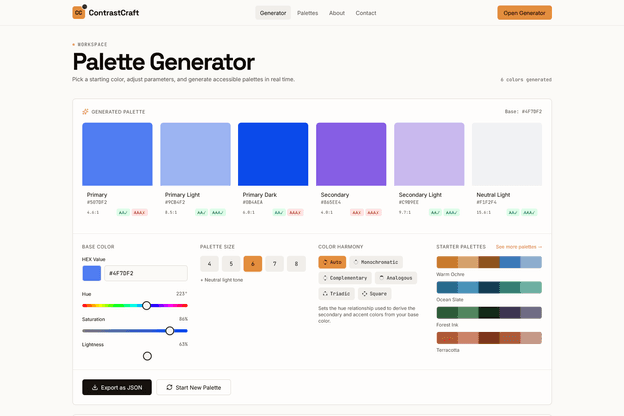624x416 pixels.
Task: Click the Start New Palette button
Action: 194,387
